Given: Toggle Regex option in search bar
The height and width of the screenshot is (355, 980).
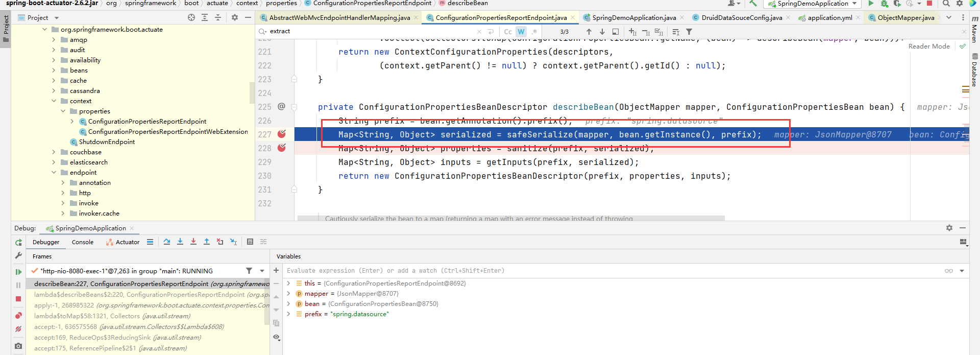Looking at the screenshot, I should pos(534,32).
